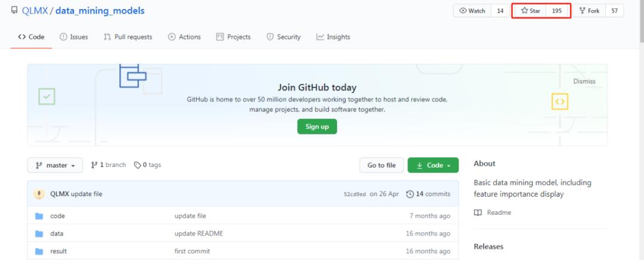This screenshot has height=260, width=644.
Task: Star the data_mining_models repository
Action: 530,11
